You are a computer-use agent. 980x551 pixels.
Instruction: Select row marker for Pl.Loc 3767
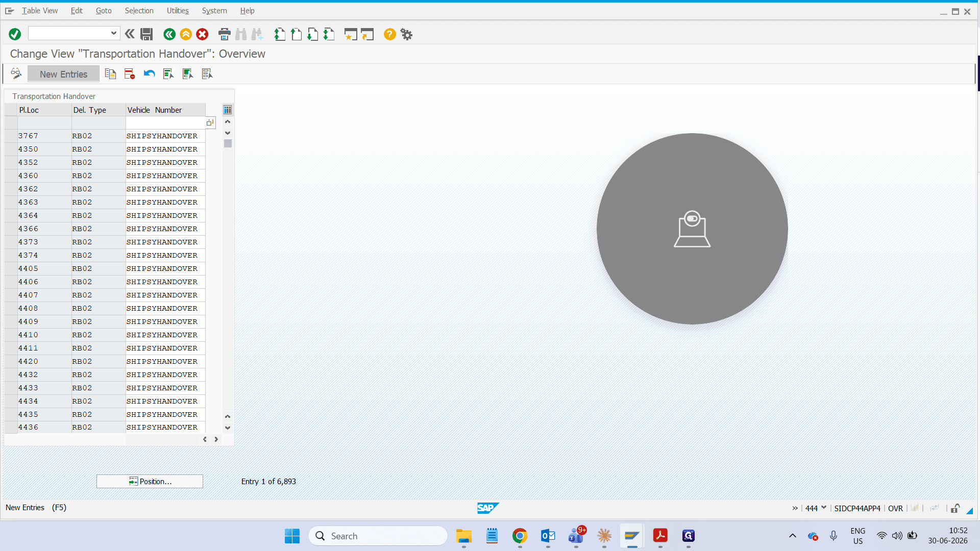pos(11,136)
